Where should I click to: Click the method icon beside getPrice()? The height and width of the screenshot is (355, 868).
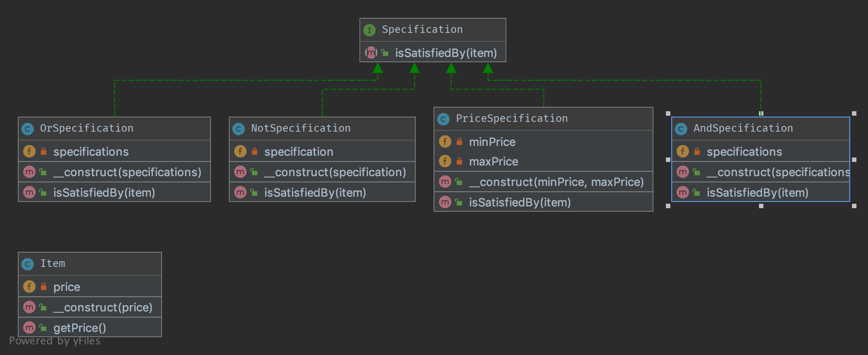29,328
